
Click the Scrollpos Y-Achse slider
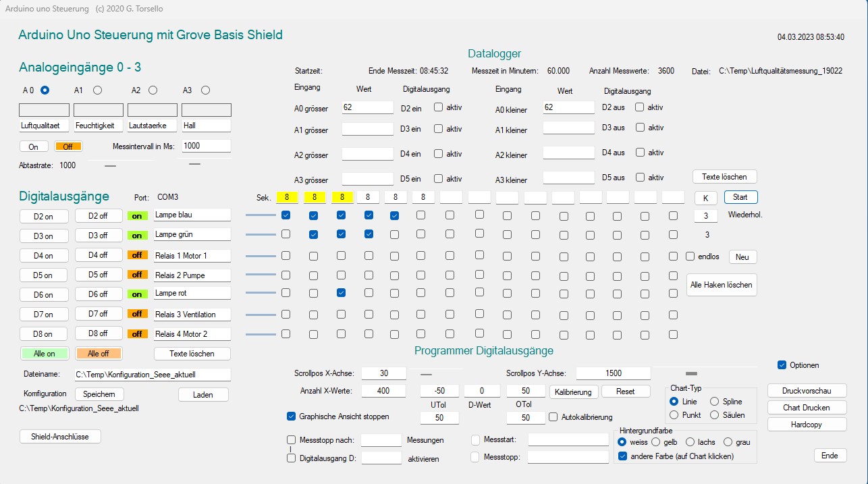[x=691, y=373]
